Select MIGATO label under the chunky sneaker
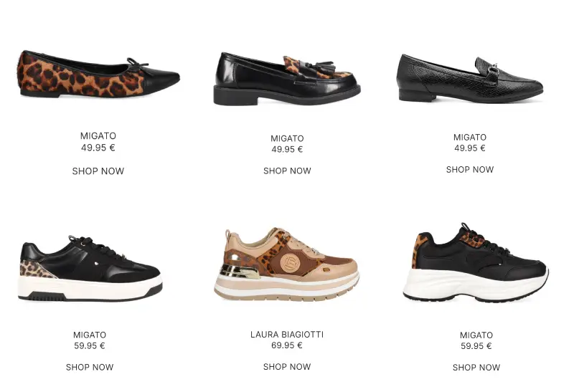Screen dimensions: 574x392 [476, 335]
